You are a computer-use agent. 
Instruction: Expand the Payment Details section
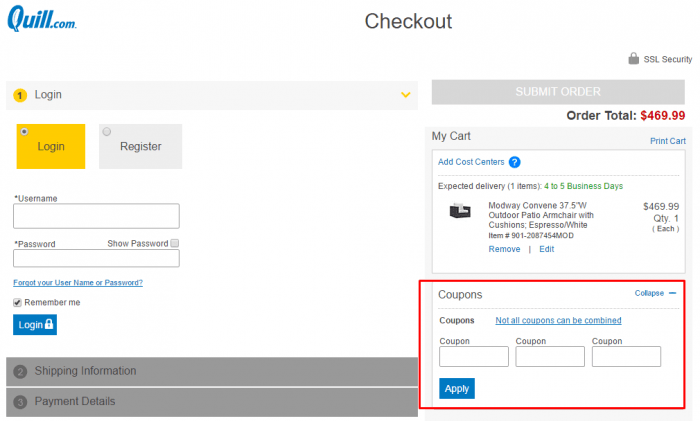(x=212, y=402)
